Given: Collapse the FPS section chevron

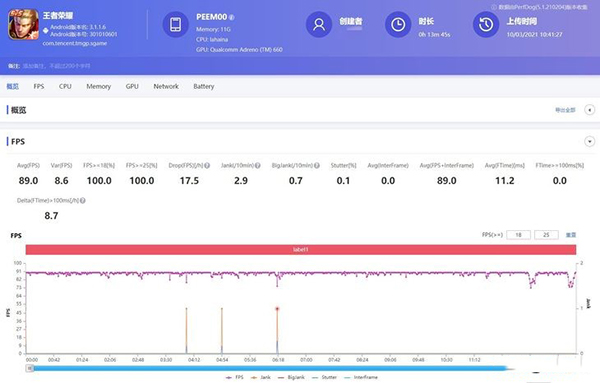Looking at the screenshot, I should click(x=590, y=142).
